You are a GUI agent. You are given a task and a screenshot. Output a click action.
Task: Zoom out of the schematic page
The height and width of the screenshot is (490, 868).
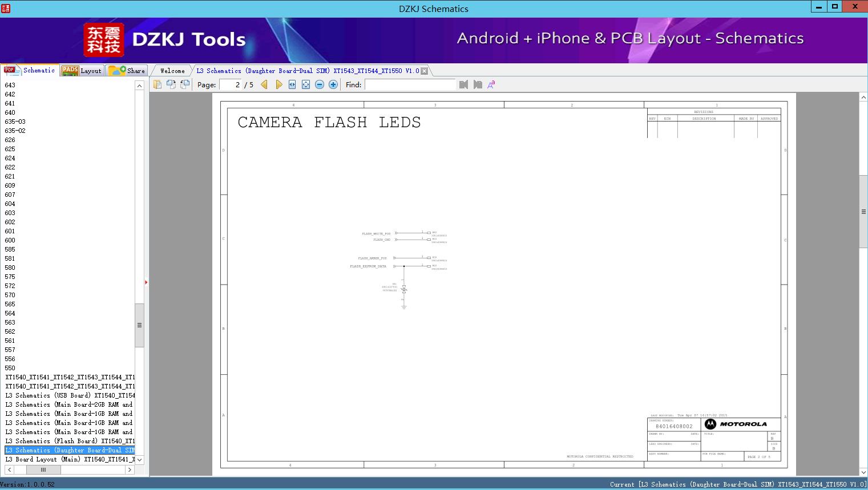coord(320,84)
